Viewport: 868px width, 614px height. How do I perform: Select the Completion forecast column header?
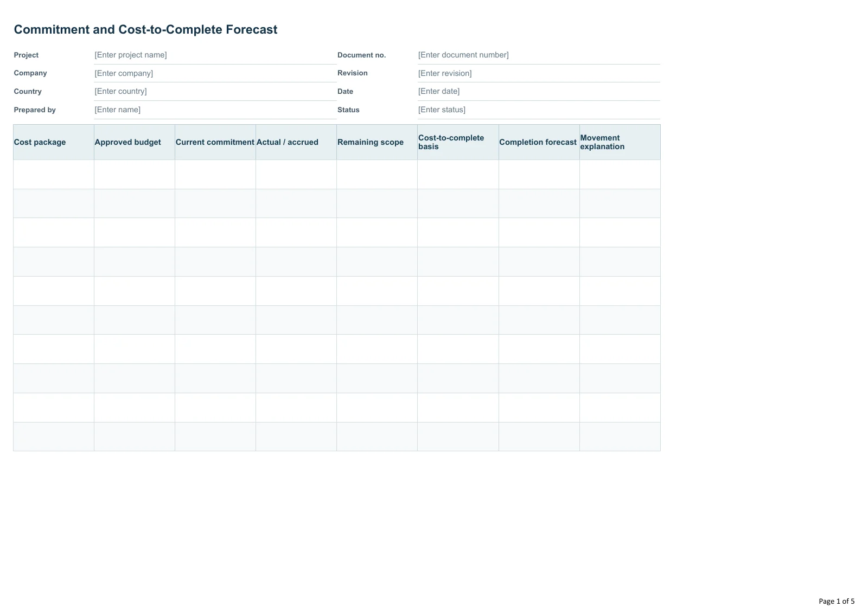pyautogui.click(x=539, y=142)
